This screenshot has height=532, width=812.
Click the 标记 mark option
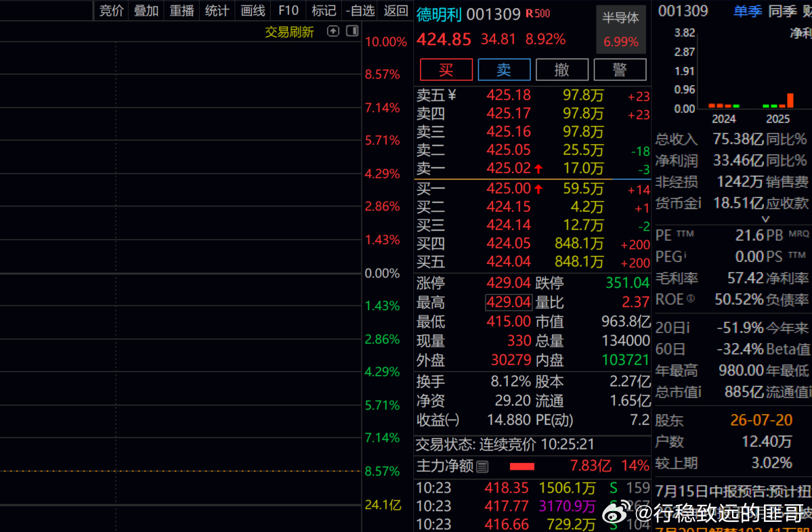click(324, 10)
